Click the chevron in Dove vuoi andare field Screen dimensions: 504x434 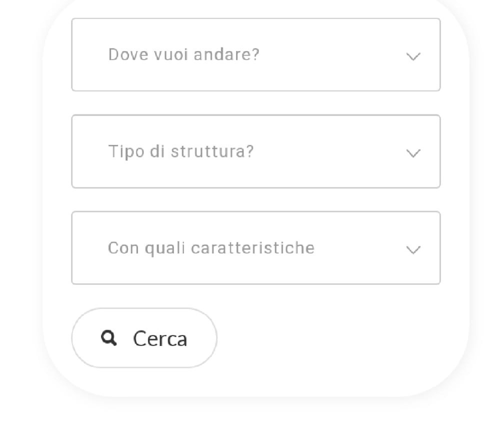[413, 56]
